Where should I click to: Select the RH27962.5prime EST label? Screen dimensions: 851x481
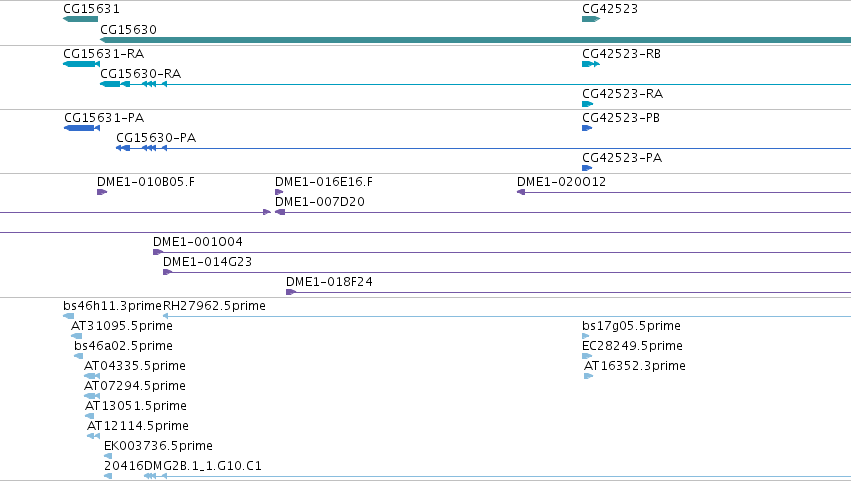tap(214, 306)
